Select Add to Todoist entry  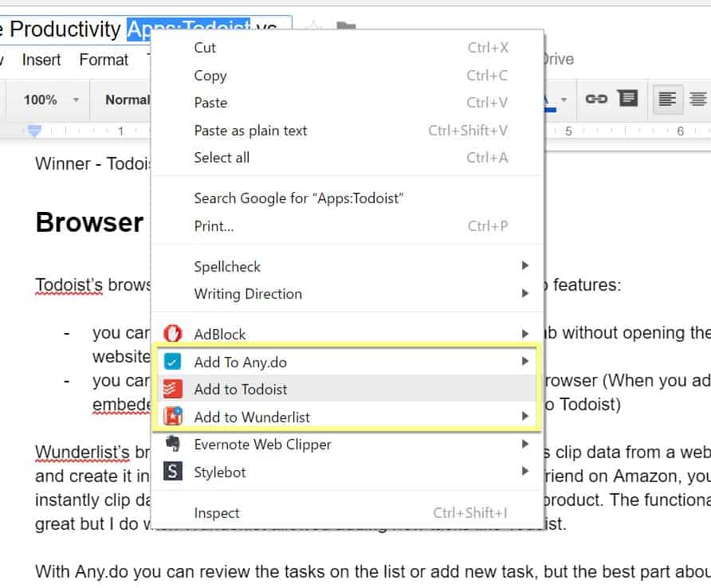[348, 389]
